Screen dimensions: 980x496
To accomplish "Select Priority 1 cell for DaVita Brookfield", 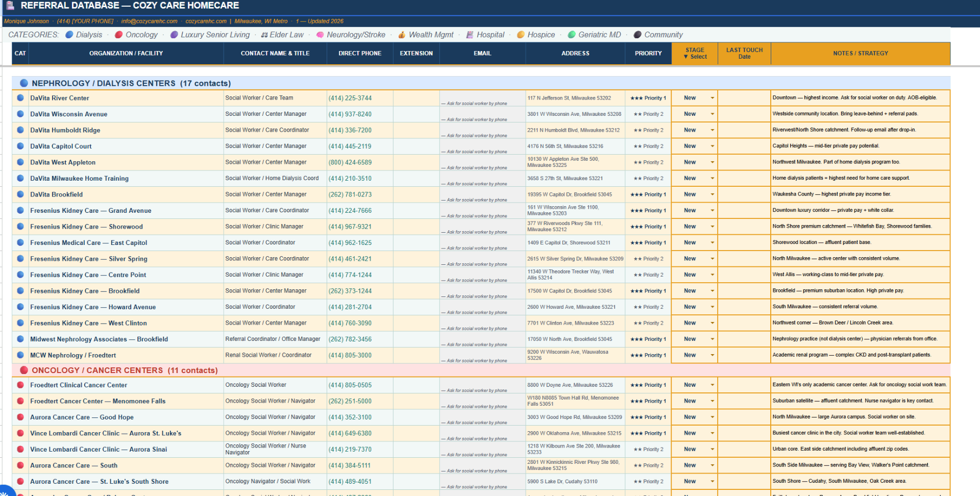I will [x=648, y=194].
